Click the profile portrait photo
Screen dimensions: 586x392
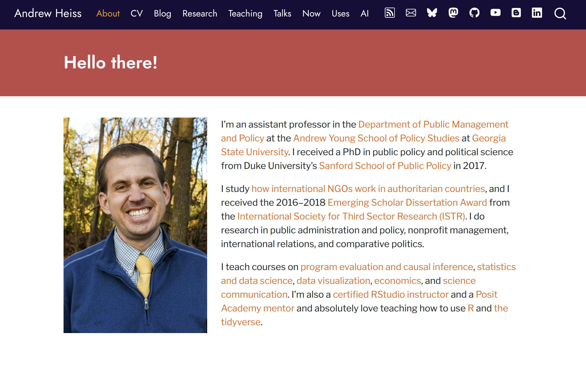click(135, 225)
